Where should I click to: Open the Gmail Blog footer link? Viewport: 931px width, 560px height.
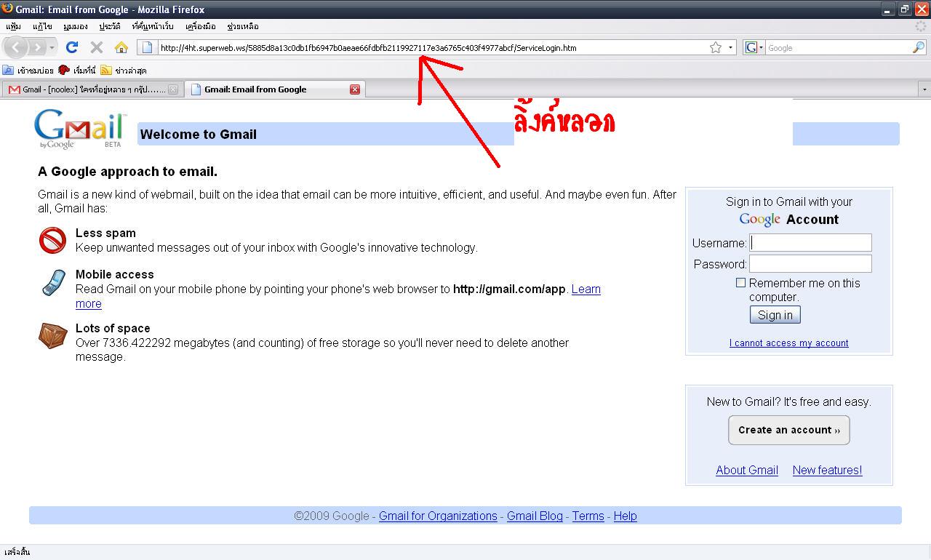pyautogui.click(x=535, y=516)
